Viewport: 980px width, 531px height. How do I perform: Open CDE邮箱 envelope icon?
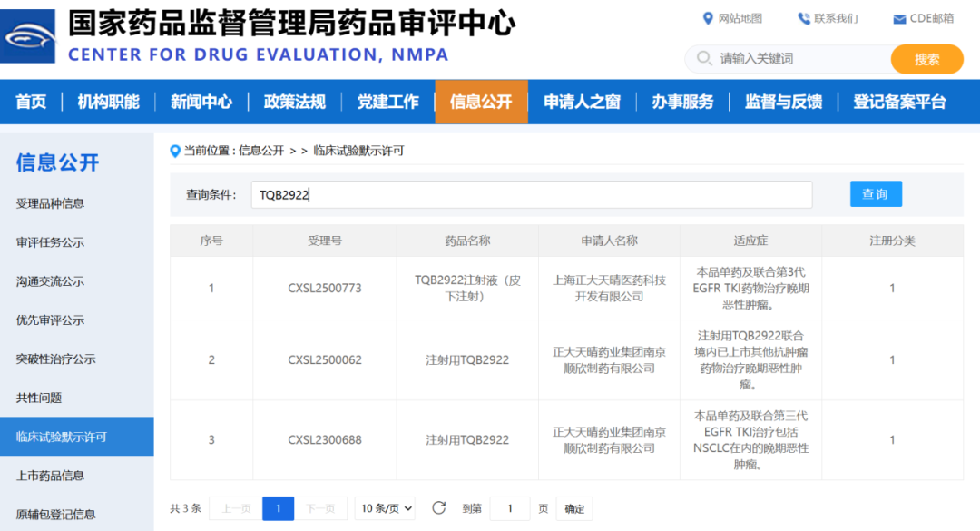tap(899, 19)
